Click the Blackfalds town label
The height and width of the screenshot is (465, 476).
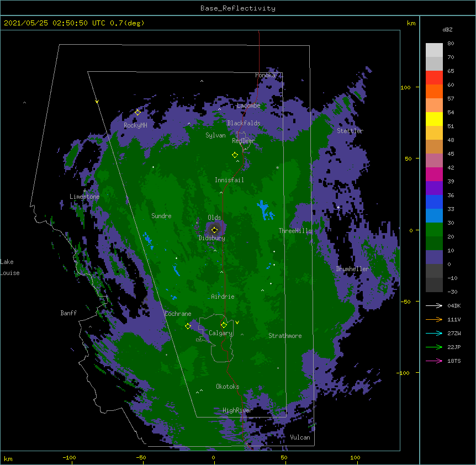tap(244, 123)
